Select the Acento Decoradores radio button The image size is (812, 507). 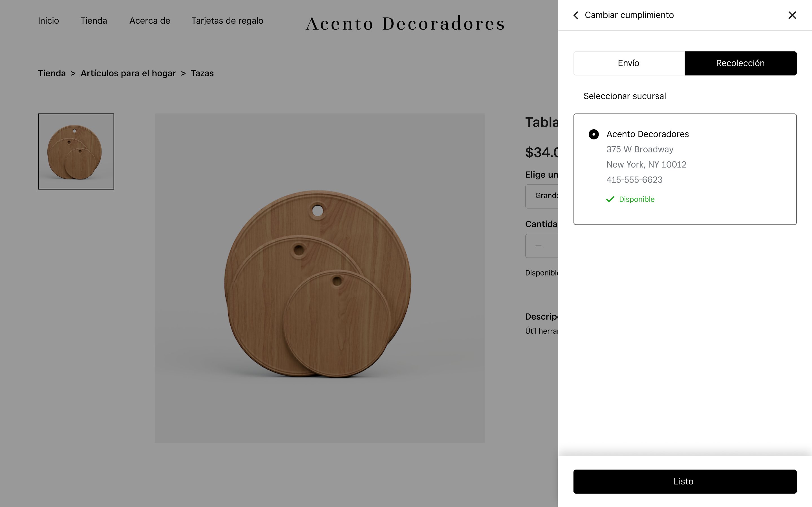pyautogui.click(x=593, y=134)
